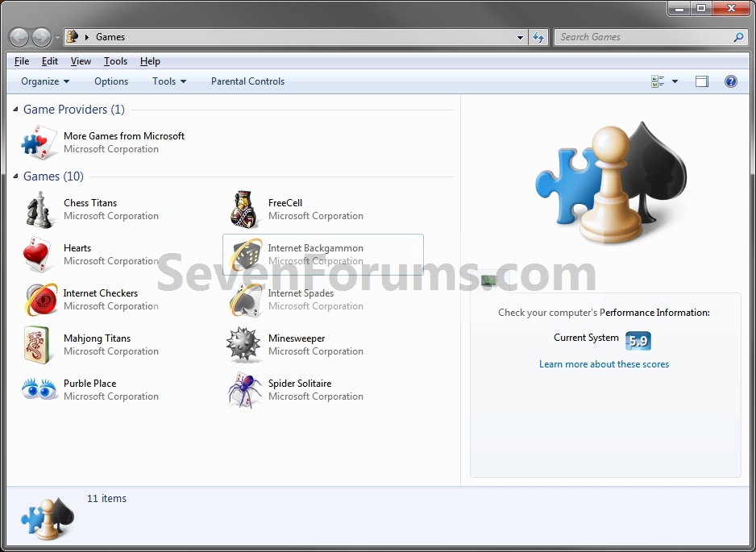Start a game of Hearts

click(77, 248)
